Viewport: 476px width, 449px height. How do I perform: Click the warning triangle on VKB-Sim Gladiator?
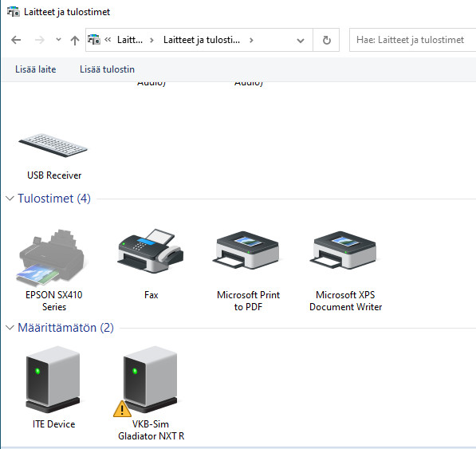point(122,409)
